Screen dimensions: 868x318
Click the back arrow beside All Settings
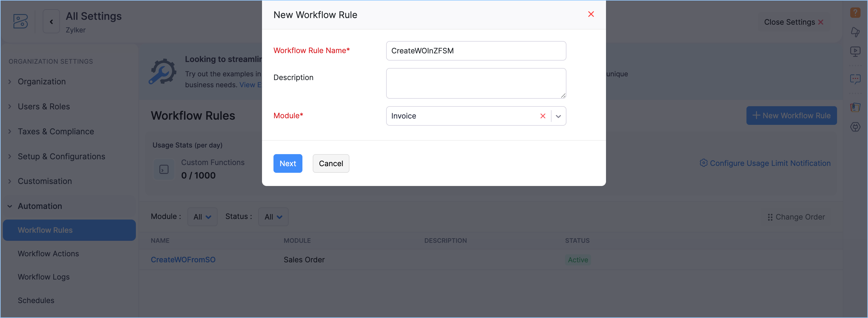51,22
